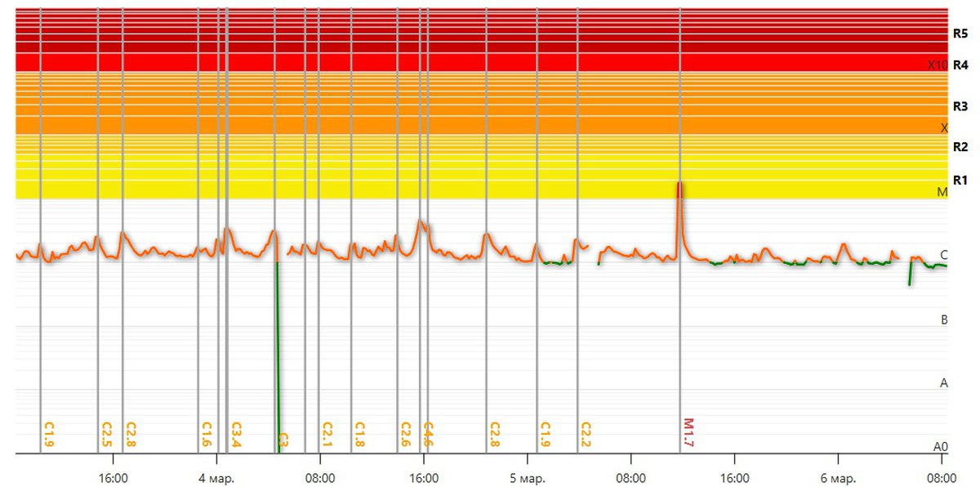The width and height of the screenshot is (980, 487).
Task: Select the C4.6 flare marker label
Action: point(428,434)
